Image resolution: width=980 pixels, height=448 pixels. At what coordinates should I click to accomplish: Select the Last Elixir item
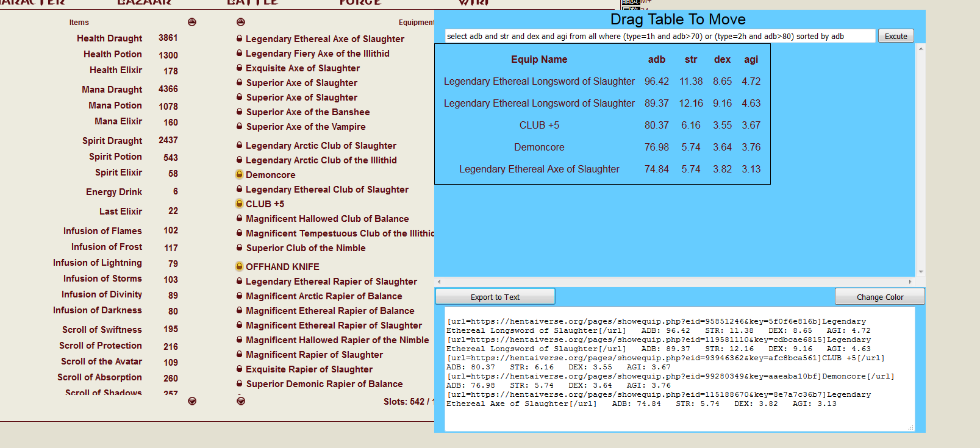[x=121, y=212]
